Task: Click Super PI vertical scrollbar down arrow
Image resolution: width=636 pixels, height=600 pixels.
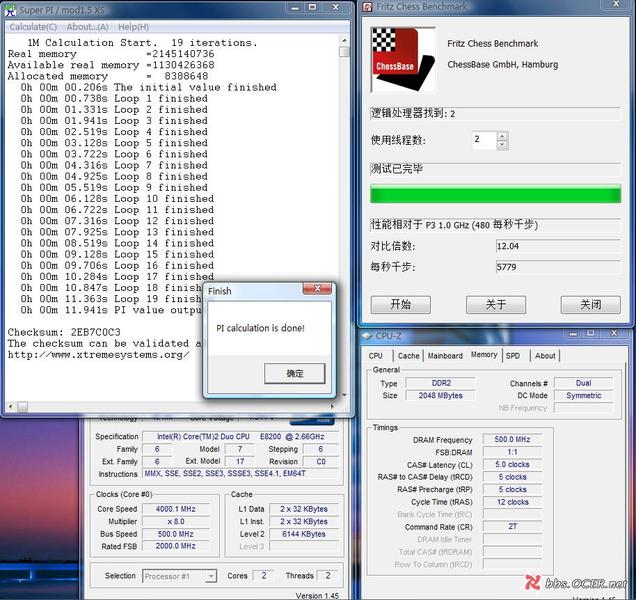Action: point(344,395)
